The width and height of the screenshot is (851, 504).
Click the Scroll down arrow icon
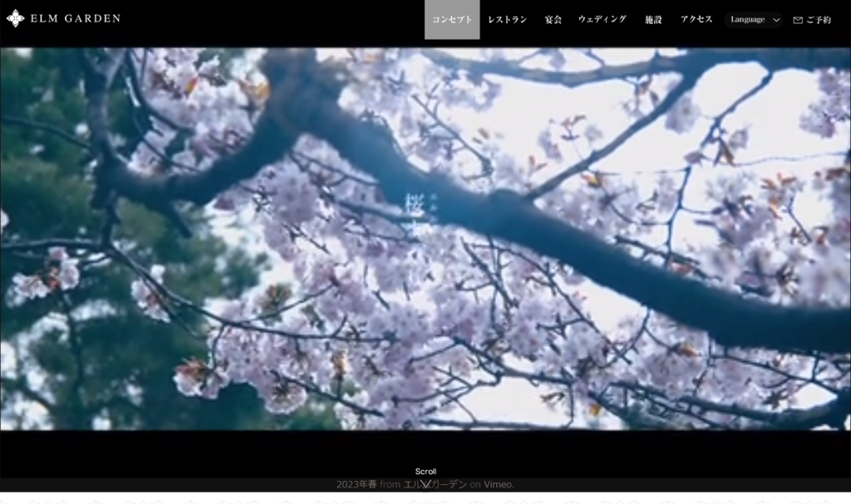[x=425, y=484]
